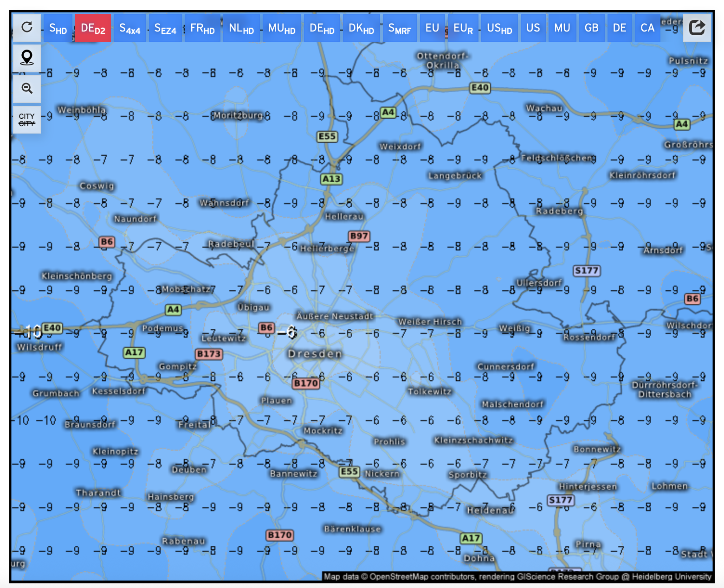Switch to NL HD model
Viewport: 724px width, 588px height.
pyautogui.click(x=241, y=28)
